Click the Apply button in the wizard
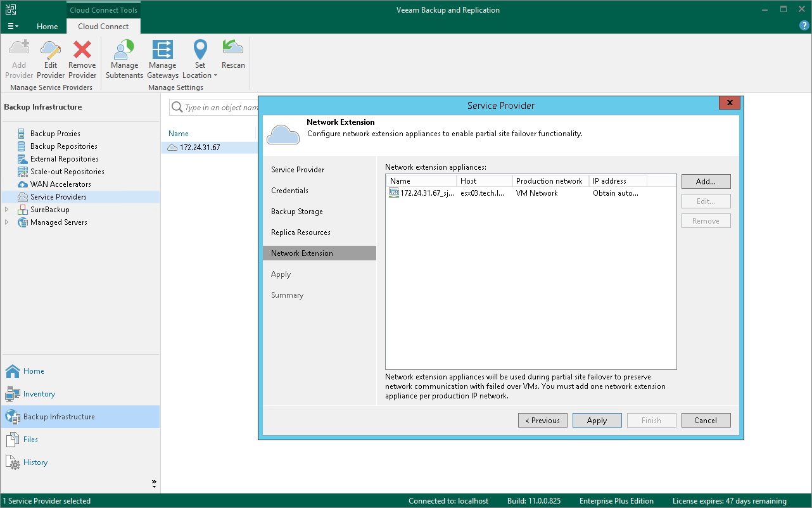Screen dimensions: 812x508 pyautogui.click(x=597, y=421)
